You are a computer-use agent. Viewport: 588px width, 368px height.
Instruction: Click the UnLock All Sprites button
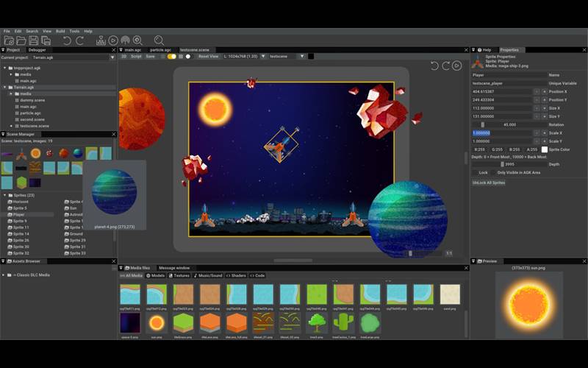(489, 182)
